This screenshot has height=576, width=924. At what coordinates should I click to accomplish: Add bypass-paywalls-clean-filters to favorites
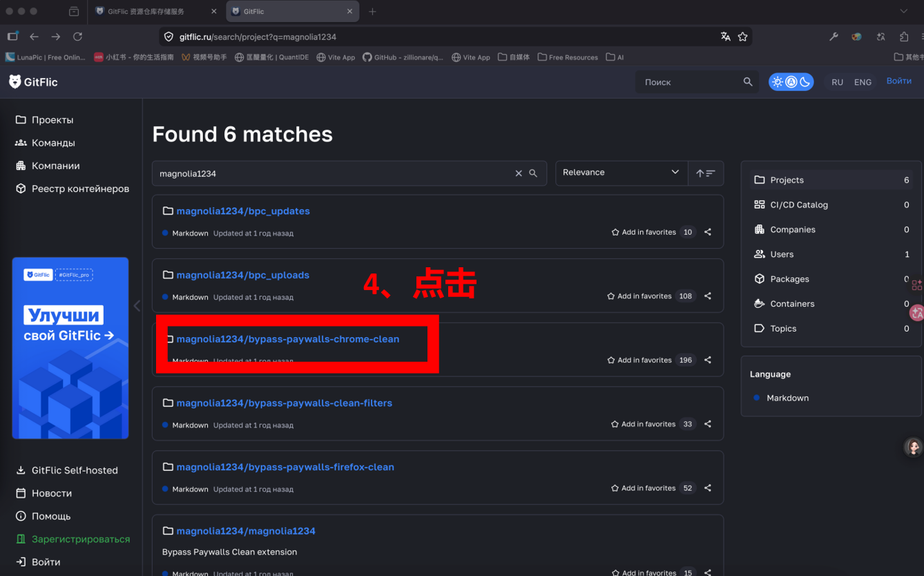pyautogui.click(x=644, y=424)
